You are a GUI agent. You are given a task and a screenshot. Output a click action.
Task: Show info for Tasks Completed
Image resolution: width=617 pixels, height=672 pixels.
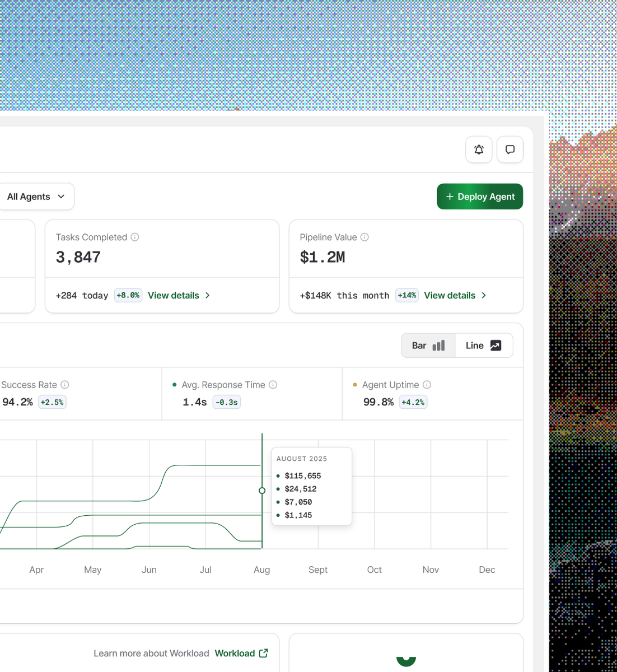tap(135, 237)
